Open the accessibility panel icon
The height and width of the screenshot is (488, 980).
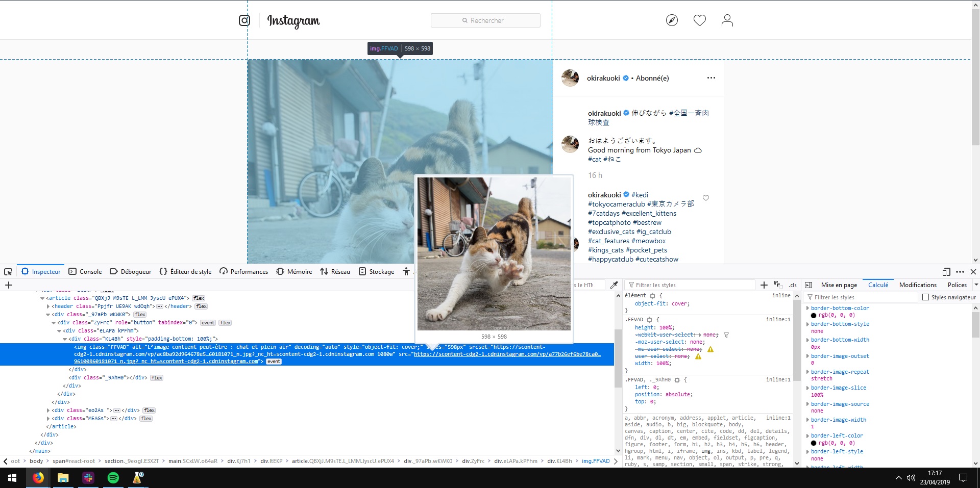pos(406,272)
